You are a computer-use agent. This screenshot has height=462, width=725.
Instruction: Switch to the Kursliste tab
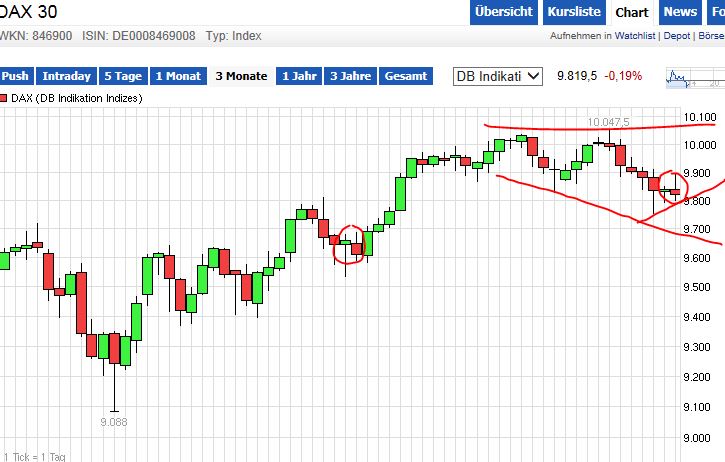[574, 12]
